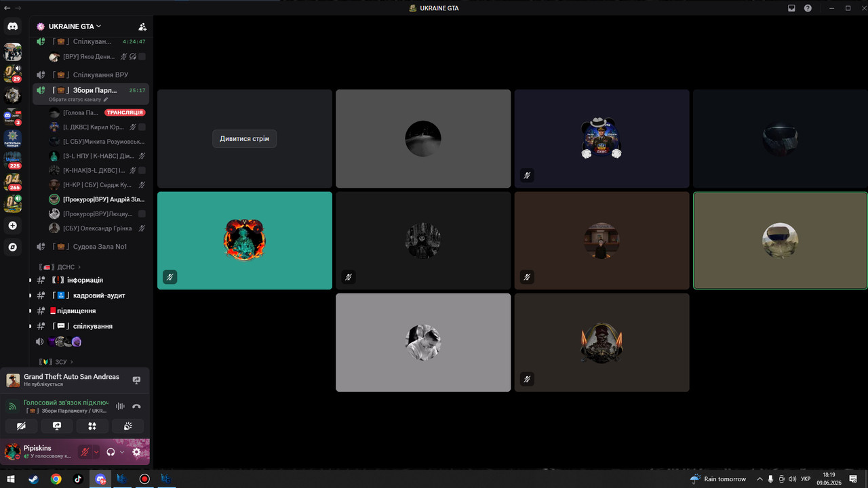
Task: Open User Settings gear icon
Action: pyautogui.click(x=136, y=452)
